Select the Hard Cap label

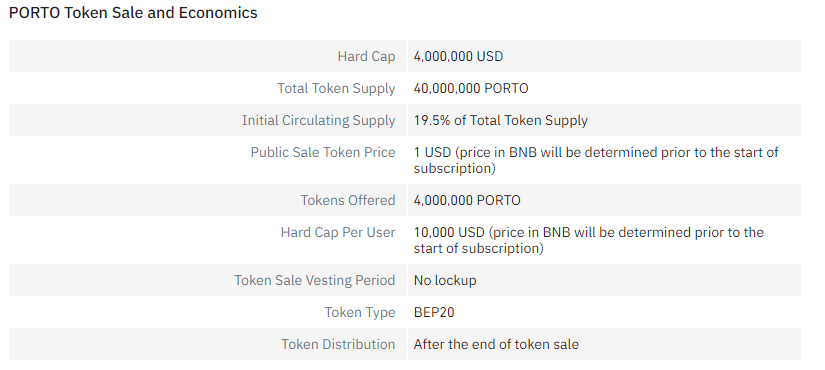point(366,56)
